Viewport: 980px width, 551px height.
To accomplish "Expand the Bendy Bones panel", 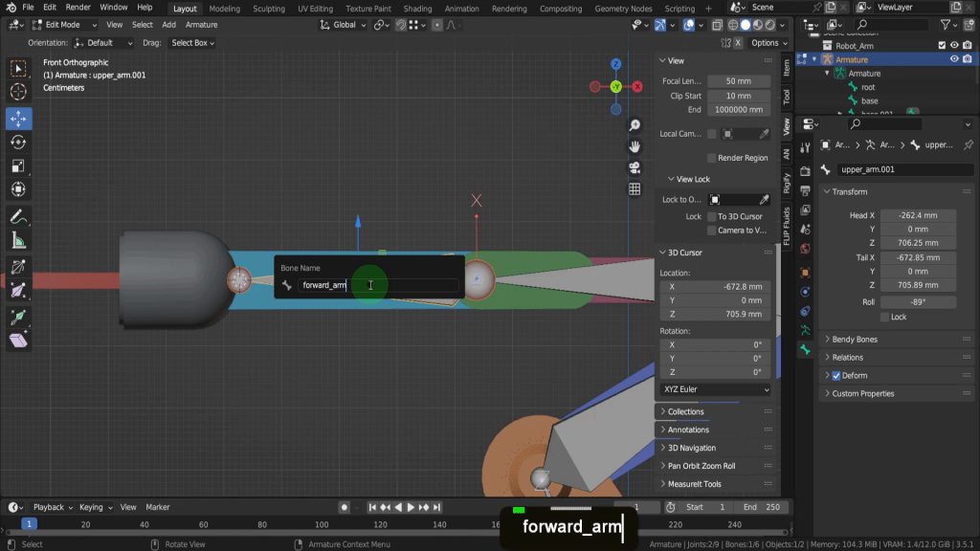I will tap(855, 340).
